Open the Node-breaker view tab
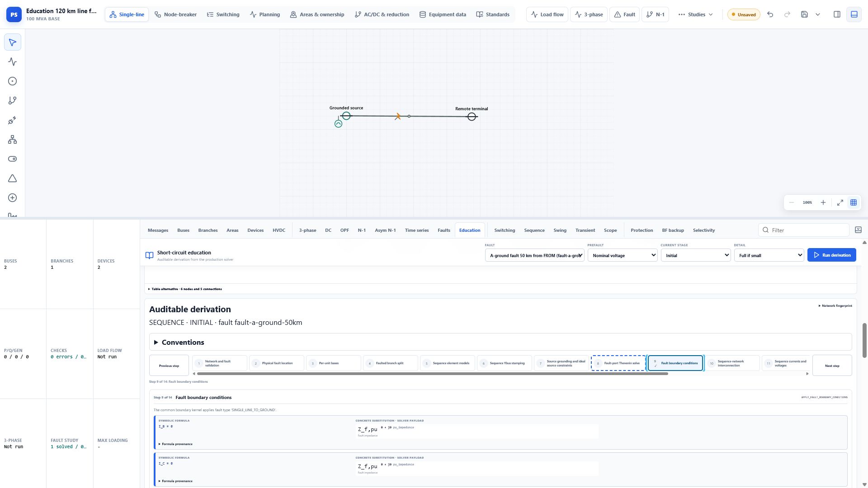This screenshot has height=488, width=868. 175,14
